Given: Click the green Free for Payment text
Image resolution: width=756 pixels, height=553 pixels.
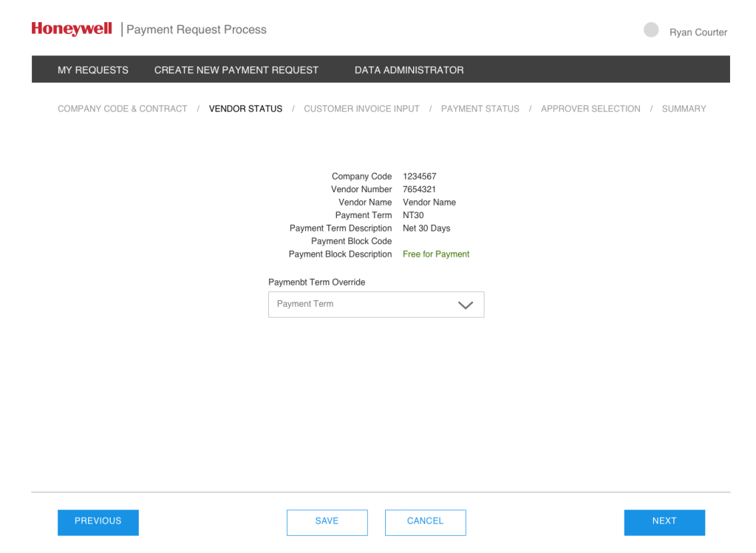Looking at the screenshot, I should pos(436,254).
